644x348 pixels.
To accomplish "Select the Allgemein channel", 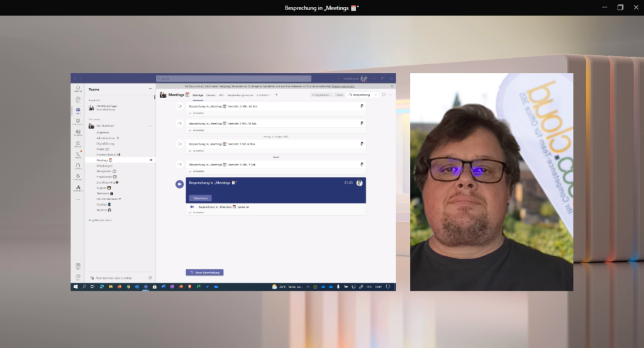I will tap(103, 132).
